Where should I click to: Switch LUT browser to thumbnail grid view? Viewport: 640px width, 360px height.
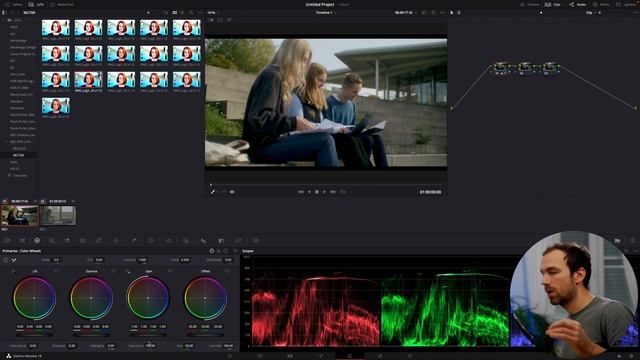coord(175,13)
